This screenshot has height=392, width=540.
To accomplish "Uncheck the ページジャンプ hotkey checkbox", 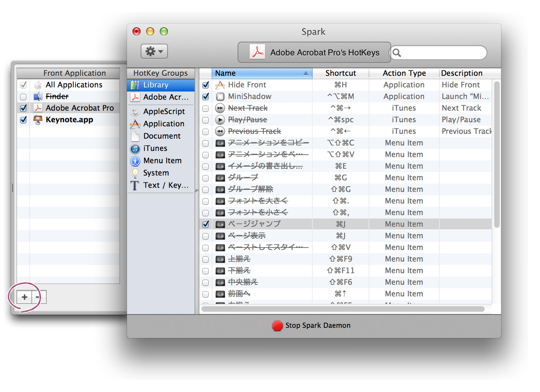I will click(205, 224).
